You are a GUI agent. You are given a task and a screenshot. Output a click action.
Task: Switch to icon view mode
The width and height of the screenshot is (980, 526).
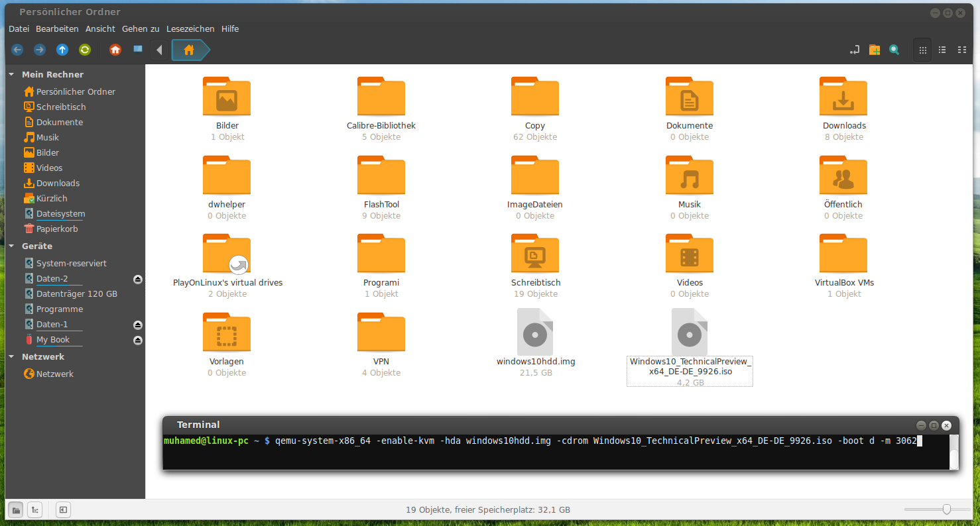(922, 50)
